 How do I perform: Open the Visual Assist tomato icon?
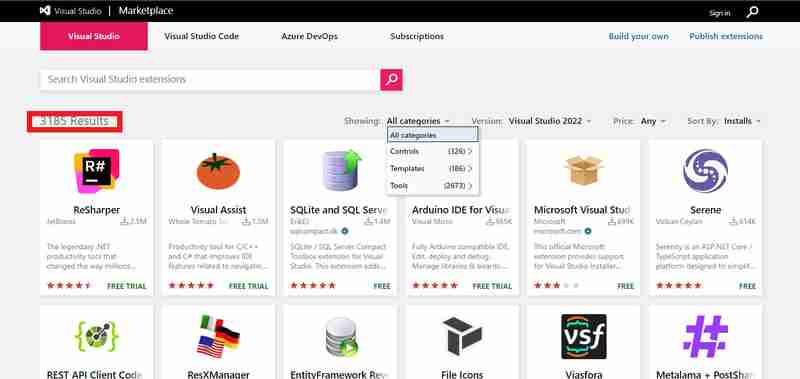218,171
